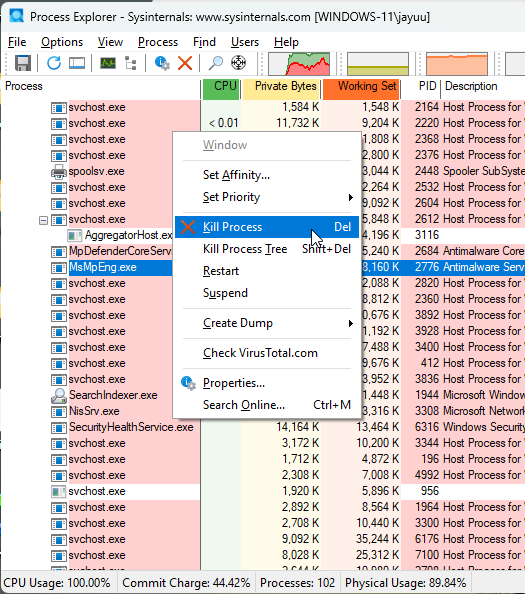The height and width of the screenshot is (594, 525).
Task: Click the Process Explorer title bar icon
Action: click(17, 16)
